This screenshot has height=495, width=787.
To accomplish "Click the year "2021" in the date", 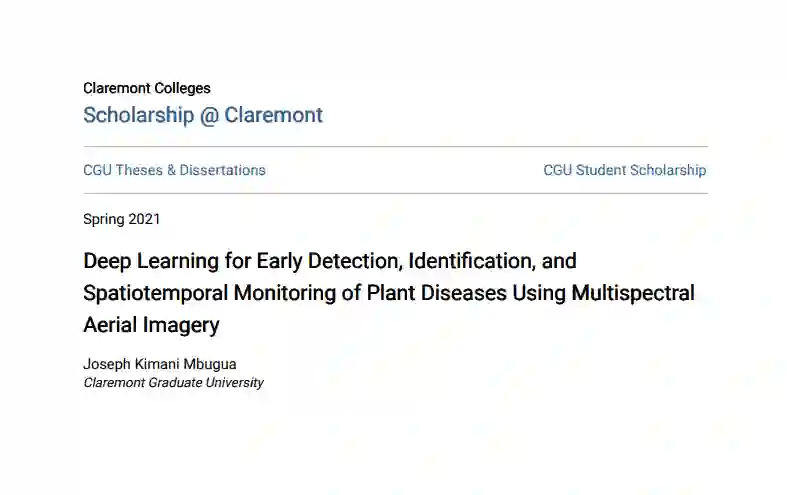I will tap(143, 219).
